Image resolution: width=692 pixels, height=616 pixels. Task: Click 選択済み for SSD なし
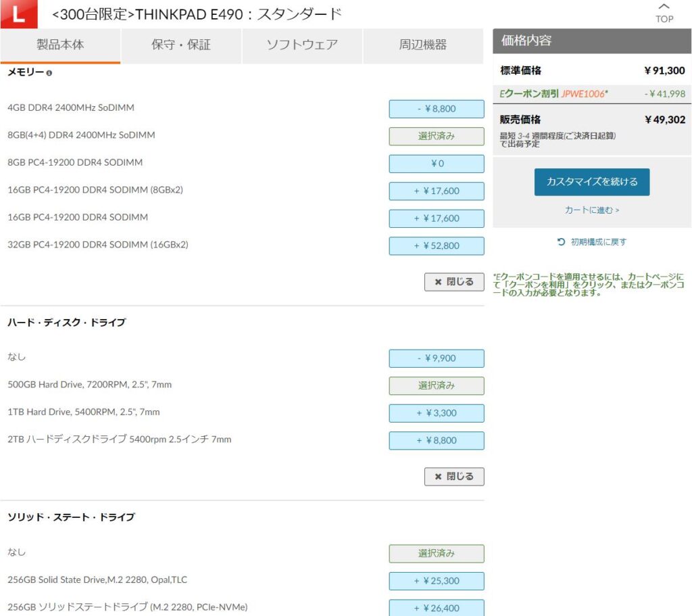[437, 554]
